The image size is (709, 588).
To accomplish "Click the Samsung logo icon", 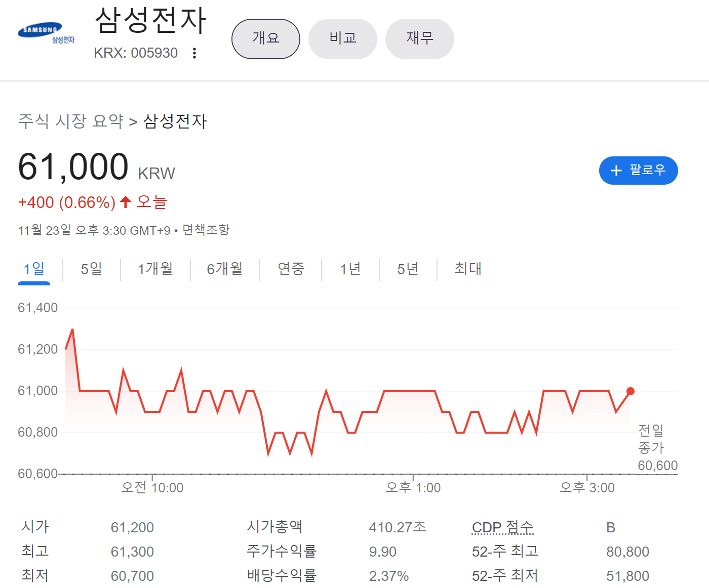I will tap(46, 33).
